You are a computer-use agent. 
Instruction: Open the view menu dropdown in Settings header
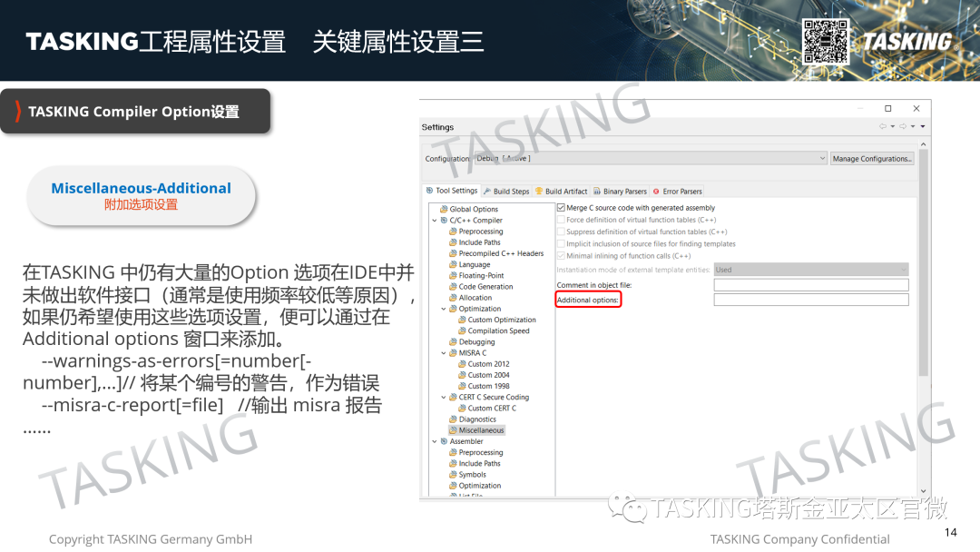click(x=923, y=126)
